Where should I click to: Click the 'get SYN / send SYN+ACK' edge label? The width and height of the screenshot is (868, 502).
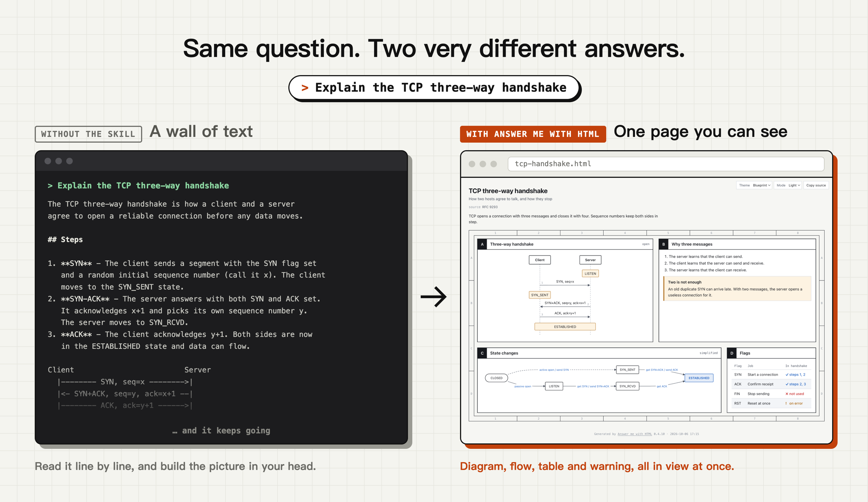593,386
